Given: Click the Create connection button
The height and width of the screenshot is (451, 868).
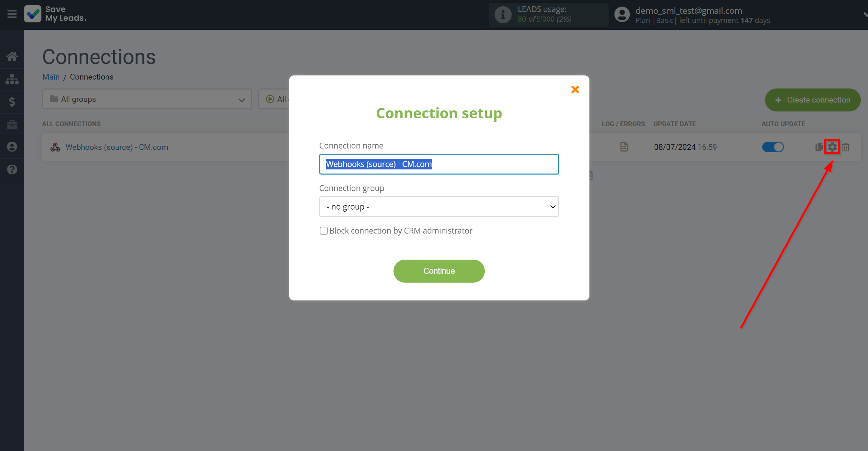Looking at the screenshot, I should click(x=812, y=99).
